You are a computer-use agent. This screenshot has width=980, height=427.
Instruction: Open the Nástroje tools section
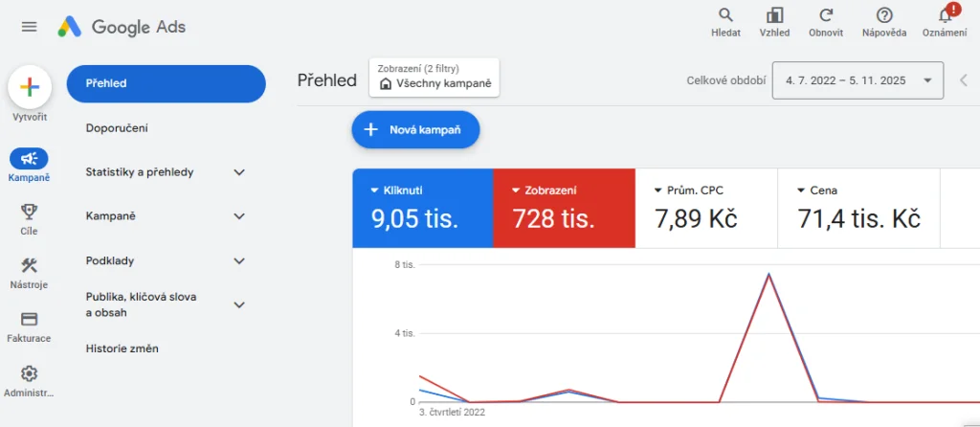29,273
